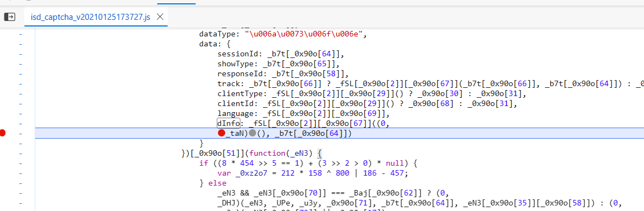Viewport: 644px width, 211px height.
Task: Toggle the red inline breakpoint before _taN
Action: tap(221, 133)
